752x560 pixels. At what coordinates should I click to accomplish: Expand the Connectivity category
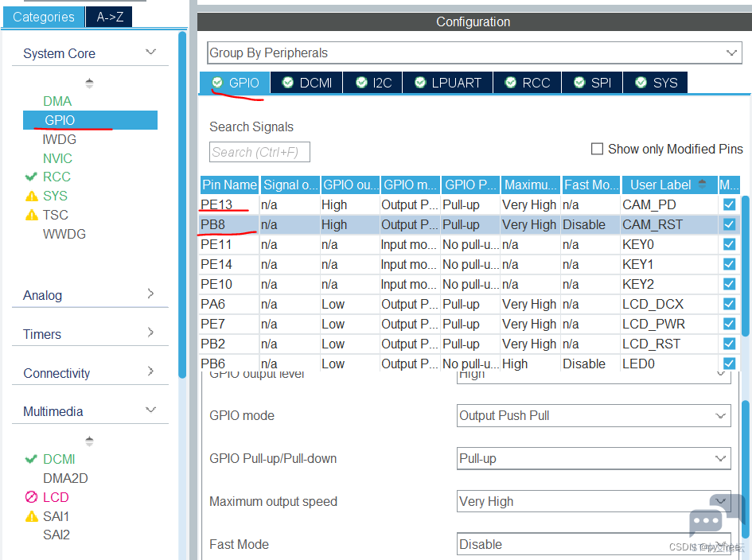(x=150, y=371)
